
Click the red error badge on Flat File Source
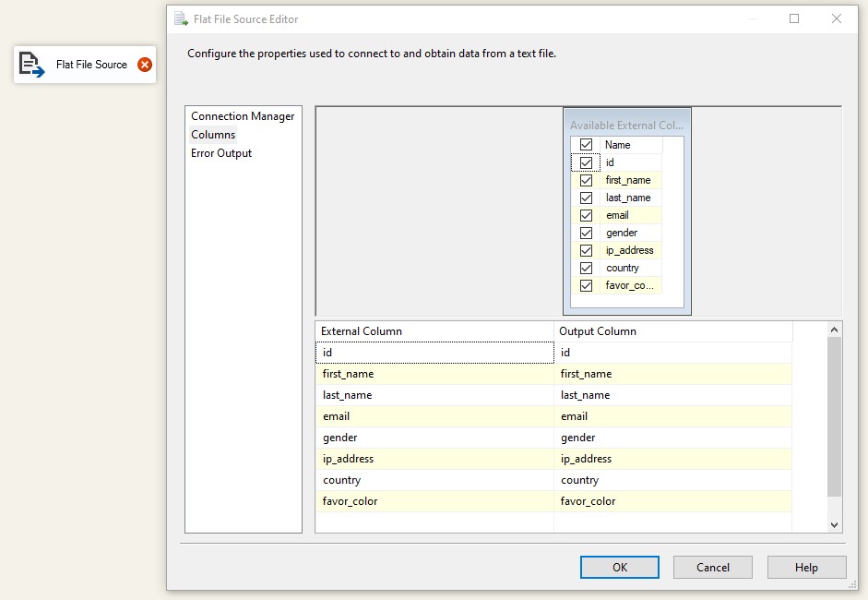coord(143,65)
